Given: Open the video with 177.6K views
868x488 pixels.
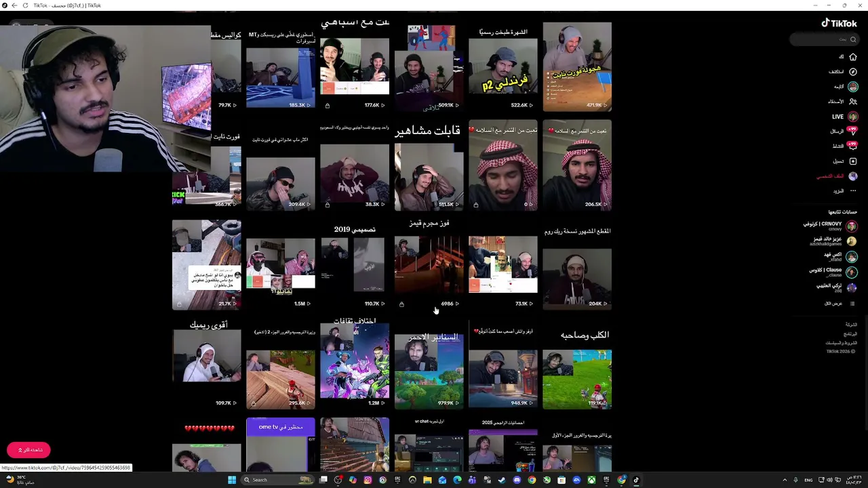Looking at the screenshot, I should tap(355, 66).
